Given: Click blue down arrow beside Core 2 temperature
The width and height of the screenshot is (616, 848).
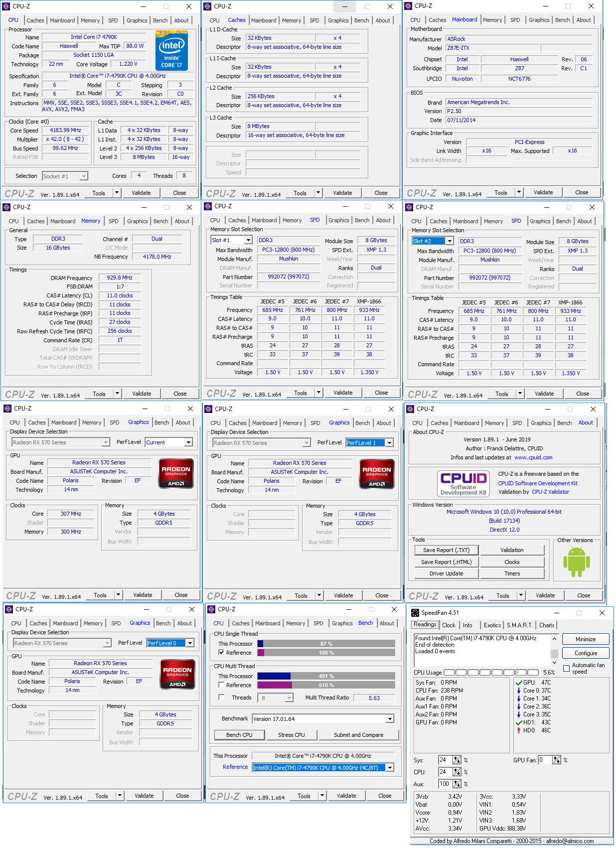Looking at the screenshot, I should [519, 707].
